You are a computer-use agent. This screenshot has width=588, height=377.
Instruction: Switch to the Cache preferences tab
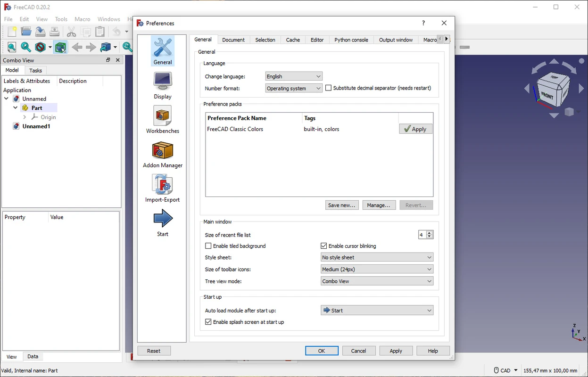(x=293, y=40)
